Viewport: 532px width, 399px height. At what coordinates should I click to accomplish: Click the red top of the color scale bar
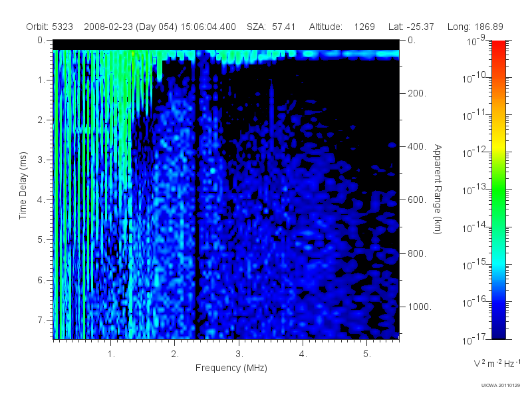[499, 46]
